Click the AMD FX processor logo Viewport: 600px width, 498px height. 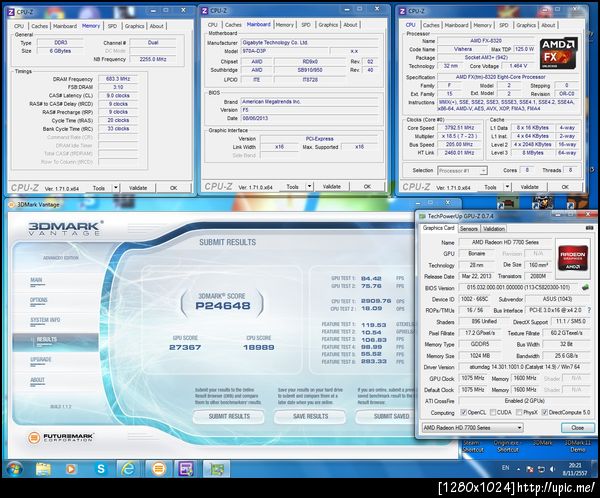point(559,53)
